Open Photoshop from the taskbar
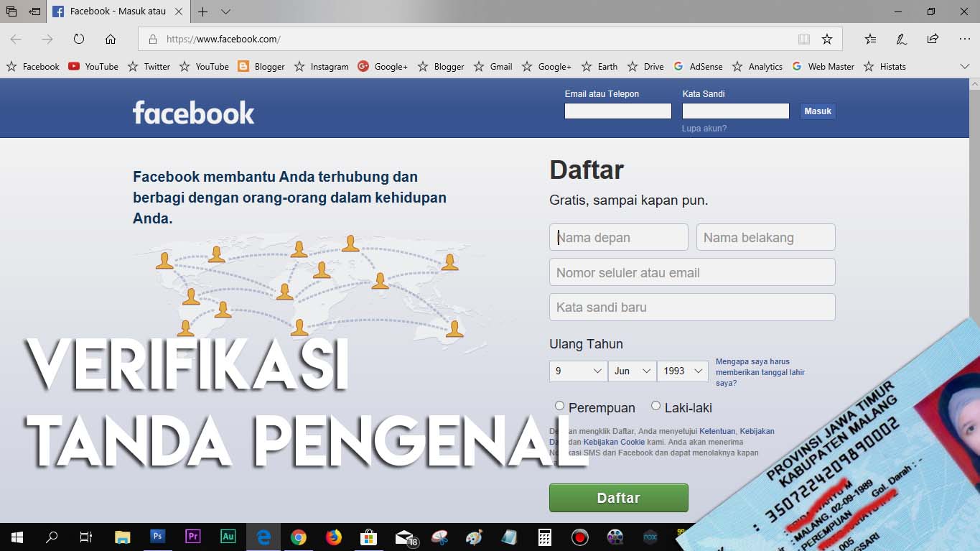This screenshot has width=980, height=551. (x=158, y=536)
